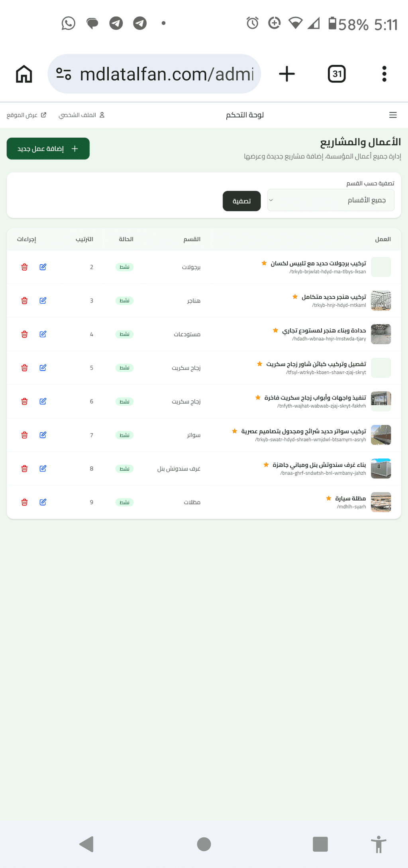Viewport: 408px width, 868px height.
Task: Delete the row with order number 2
Action: (24, 267)
